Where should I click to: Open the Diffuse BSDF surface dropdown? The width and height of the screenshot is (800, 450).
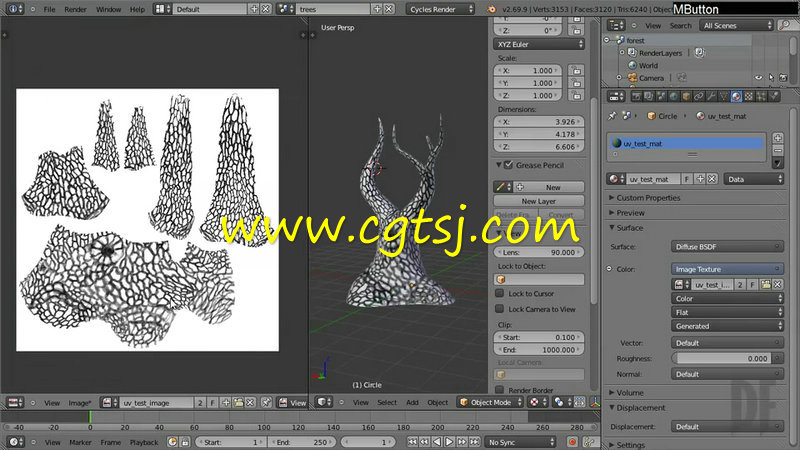point(727,246)
